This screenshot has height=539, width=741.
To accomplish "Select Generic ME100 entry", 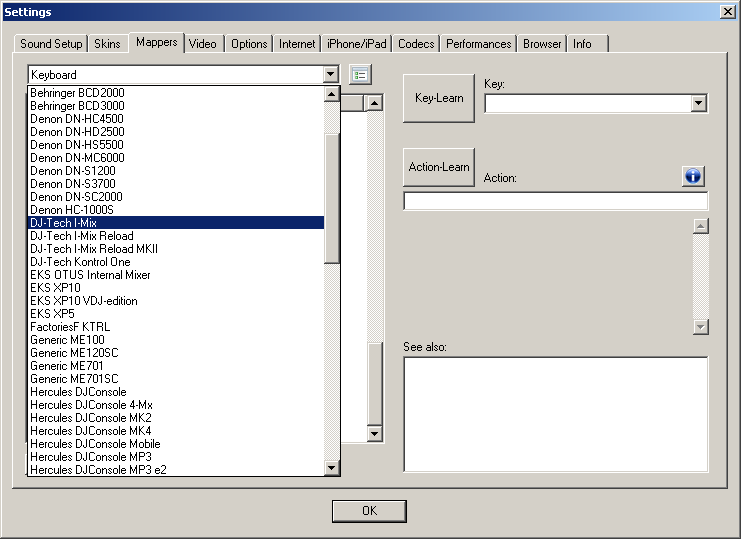I will (176, 340).
